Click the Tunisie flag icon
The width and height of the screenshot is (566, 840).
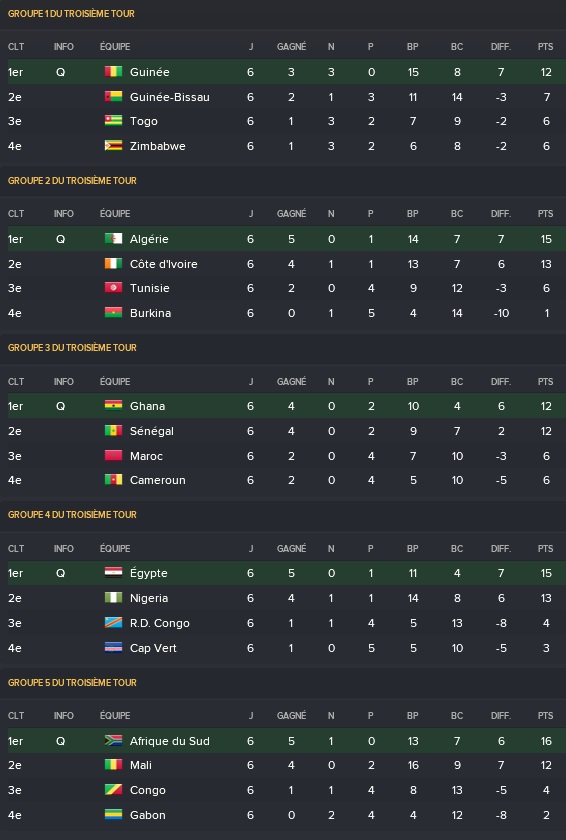tap(113, 288)
